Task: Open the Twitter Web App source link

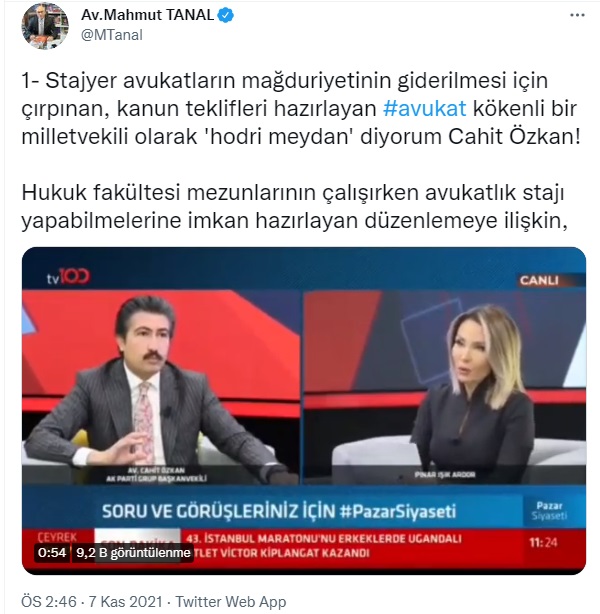Action: tap(230, 601)
